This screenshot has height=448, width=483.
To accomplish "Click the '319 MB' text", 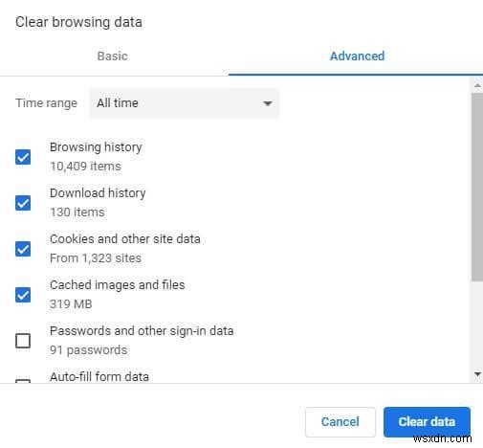I will [x=71, y=304].
